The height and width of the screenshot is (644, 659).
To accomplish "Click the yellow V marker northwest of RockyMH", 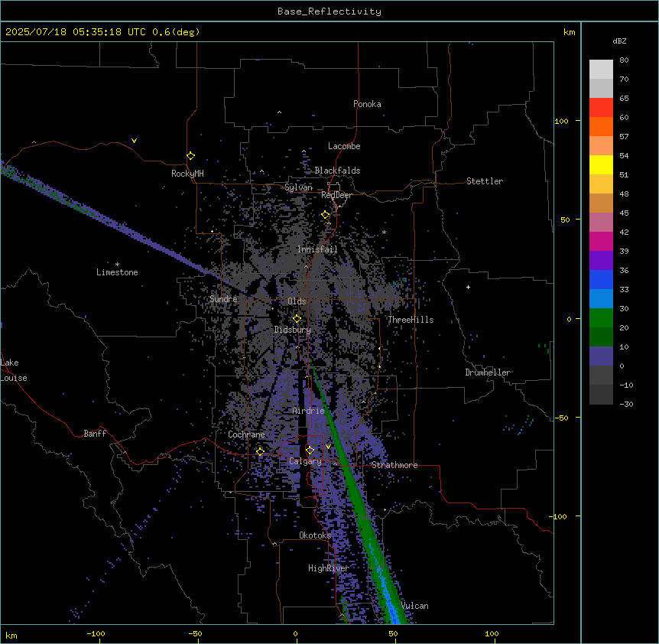I will click(134, 141).
